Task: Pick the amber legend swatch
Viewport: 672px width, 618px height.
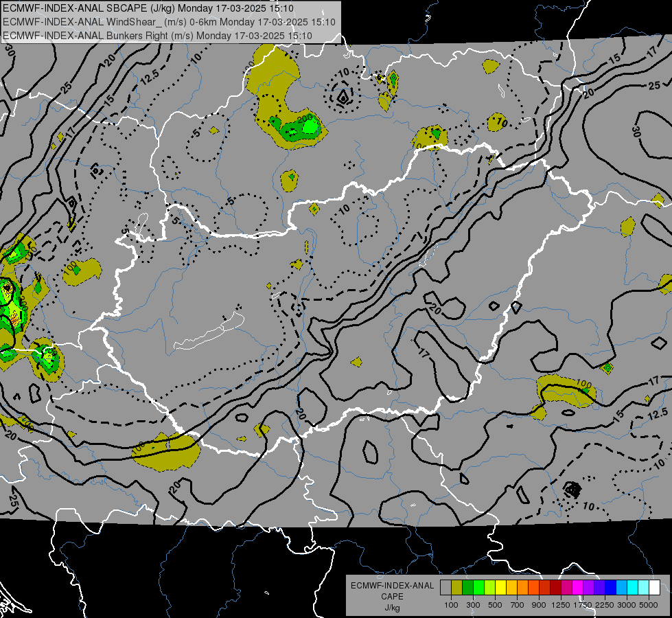Action: pos(511,587)
